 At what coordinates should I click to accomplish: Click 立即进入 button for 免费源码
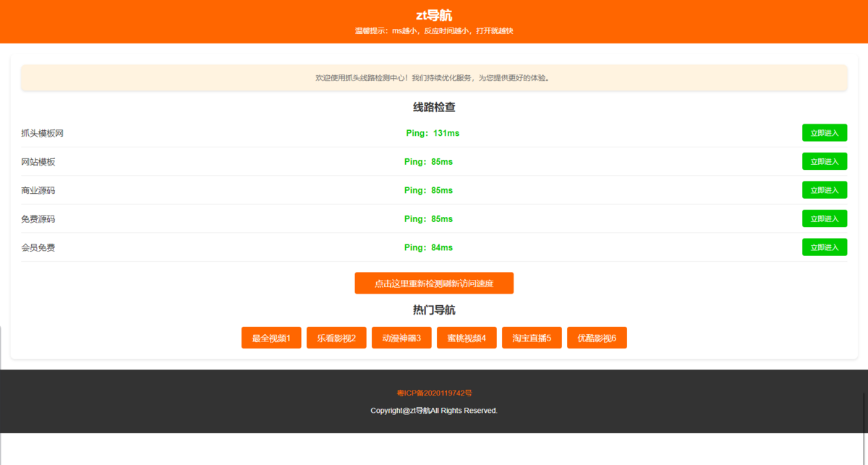pos(824,218)
